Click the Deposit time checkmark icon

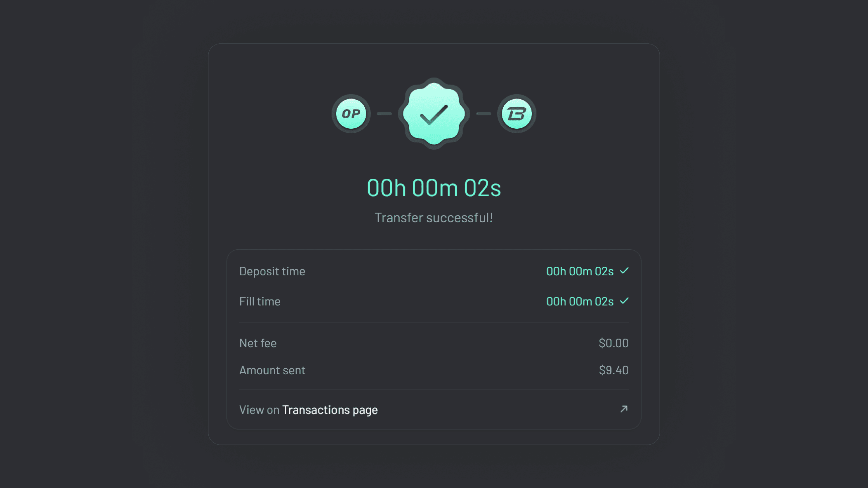pos(624,271)
